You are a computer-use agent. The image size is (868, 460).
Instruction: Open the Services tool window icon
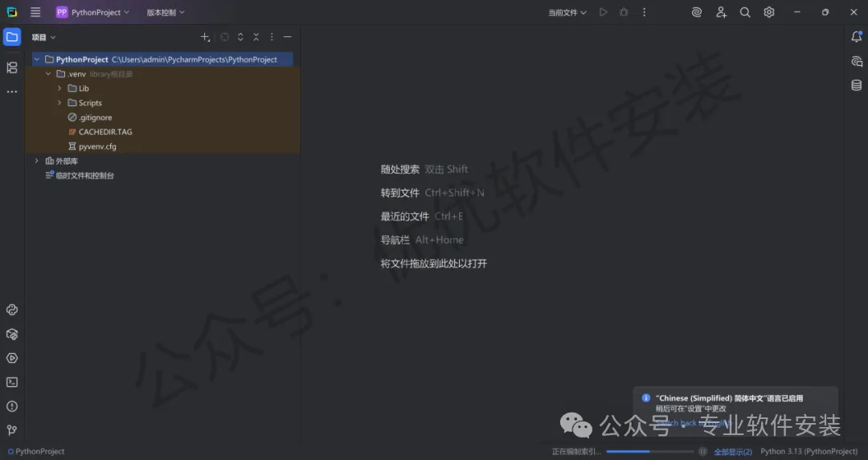(11, 358)
